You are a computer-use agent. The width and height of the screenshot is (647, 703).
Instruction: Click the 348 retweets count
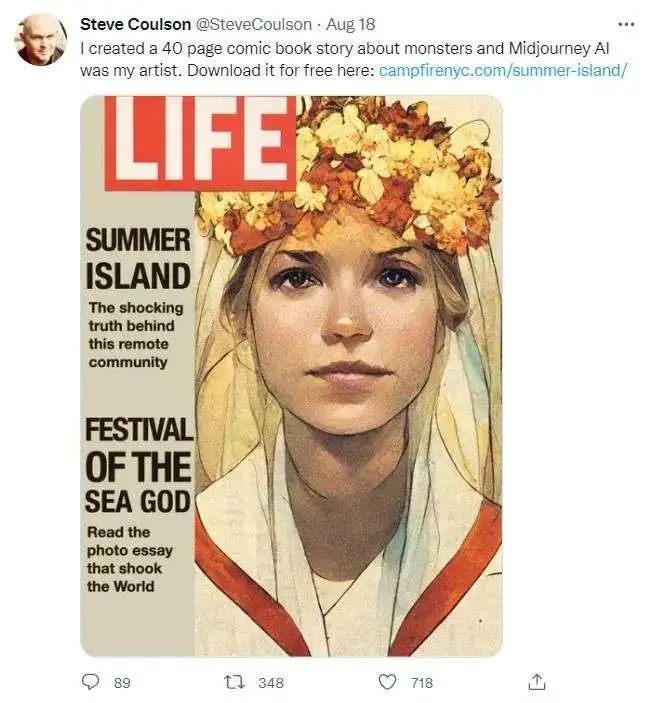[271, 683]
